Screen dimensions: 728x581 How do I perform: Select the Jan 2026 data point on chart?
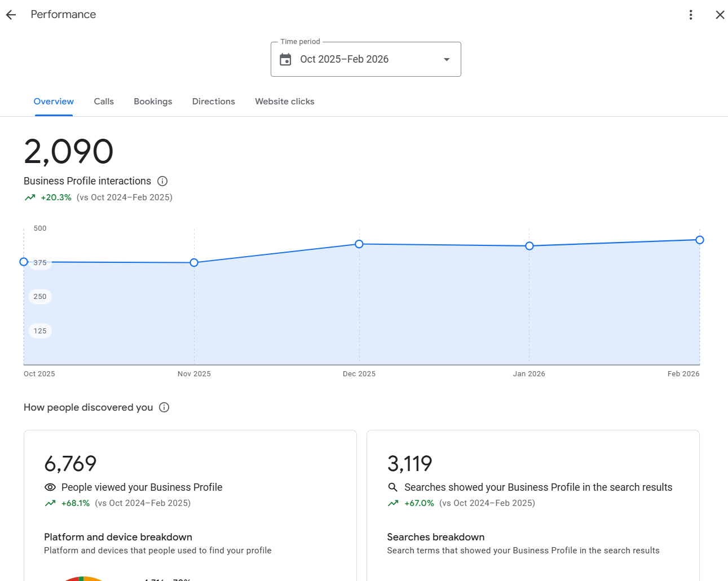(530, 246)
